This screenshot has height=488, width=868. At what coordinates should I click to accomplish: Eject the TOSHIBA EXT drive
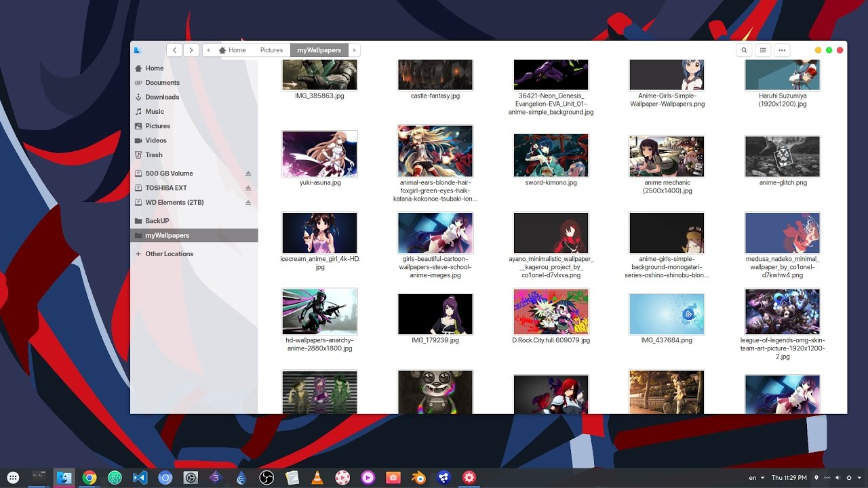248,188
